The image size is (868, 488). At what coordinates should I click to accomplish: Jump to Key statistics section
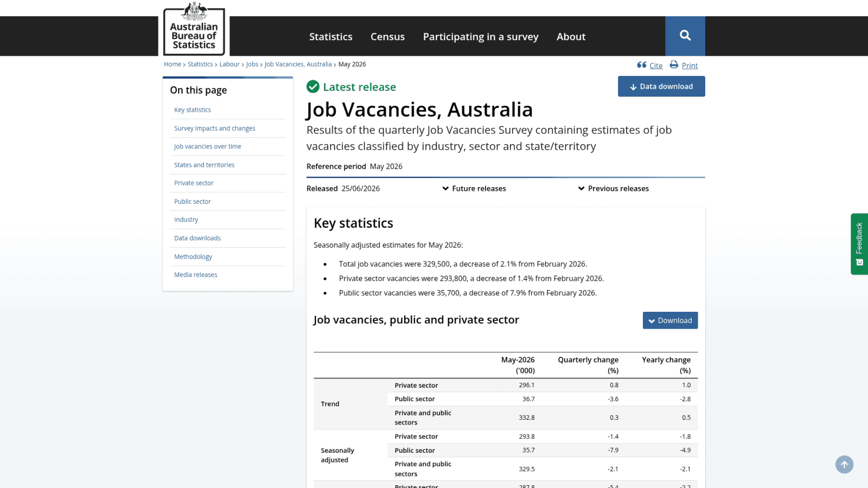point(193,110)
